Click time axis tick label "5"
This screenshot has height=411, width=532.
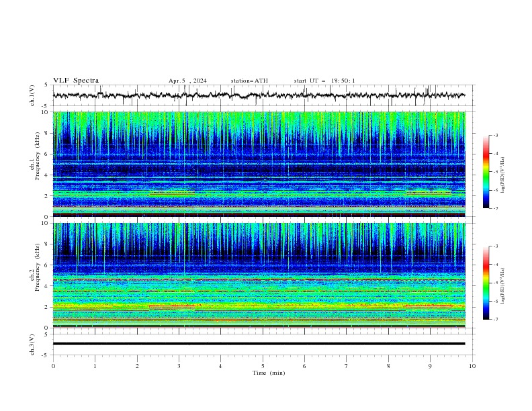point(263,366)
